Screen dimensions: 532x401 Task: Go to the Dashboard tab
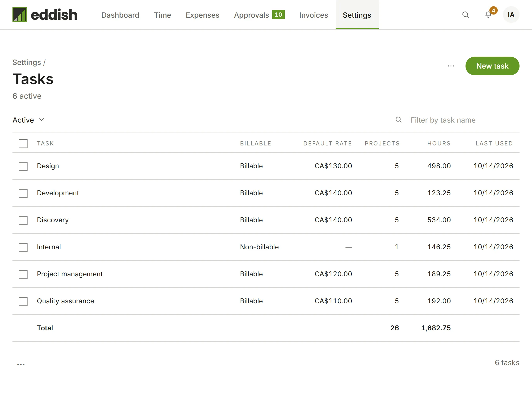(x=120, y=15)
